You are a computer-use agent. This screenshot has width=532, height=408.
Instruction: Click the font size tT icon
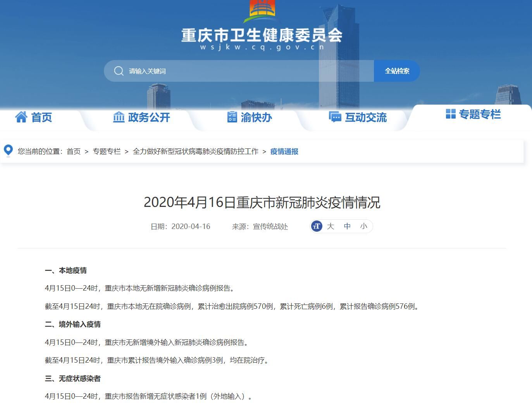pos(317,226)
